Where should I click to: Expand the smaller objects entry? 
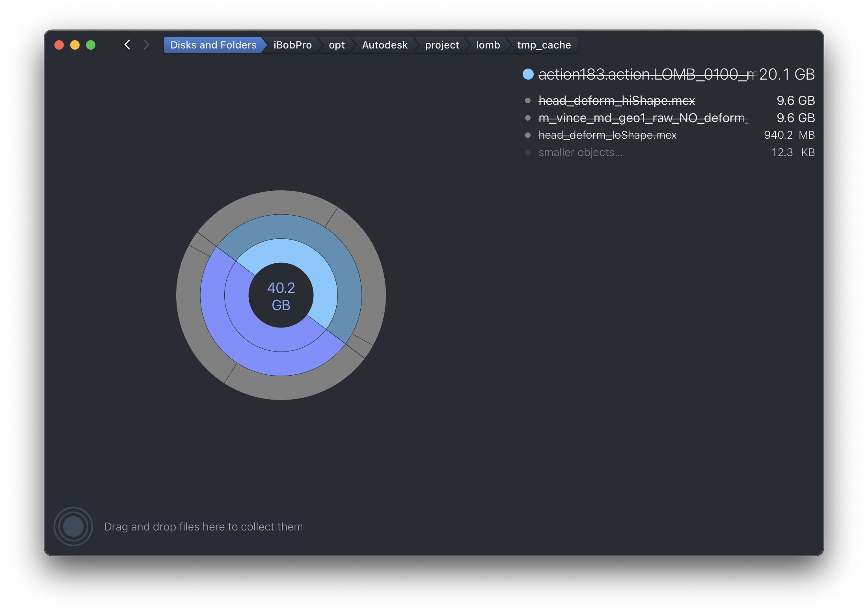coord(580,153)
